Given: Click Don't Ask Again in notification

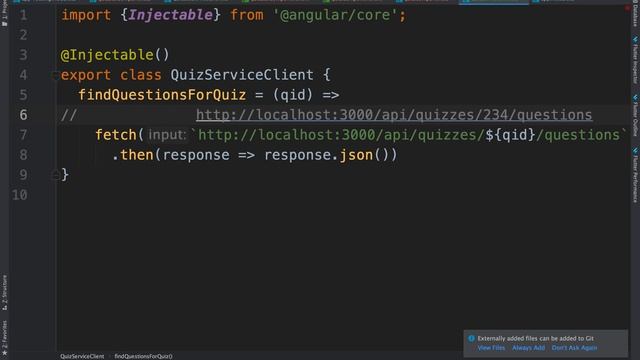Looking at the screenshot, I should 574,348.
